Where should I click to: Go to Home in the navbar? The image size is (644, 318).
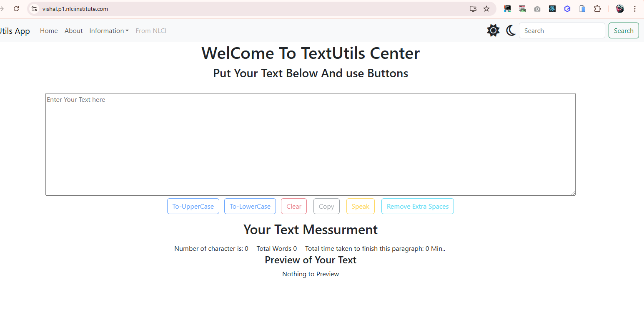[x=49, y=31]
